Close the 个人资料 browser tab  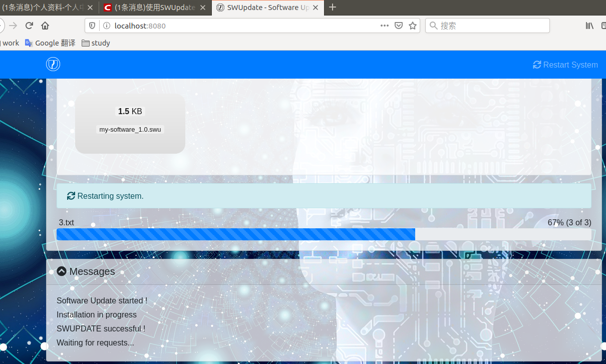click(90, 8)
